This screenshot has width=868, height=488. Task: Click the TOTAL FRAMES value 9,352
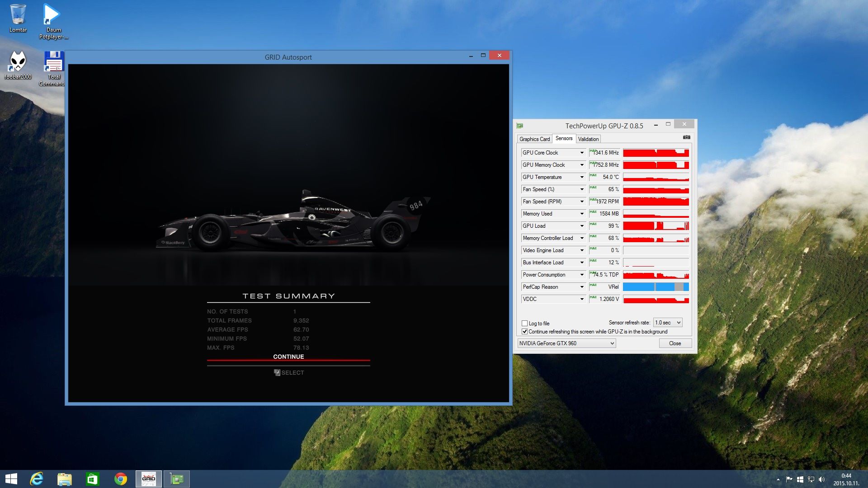coord(301,321)
